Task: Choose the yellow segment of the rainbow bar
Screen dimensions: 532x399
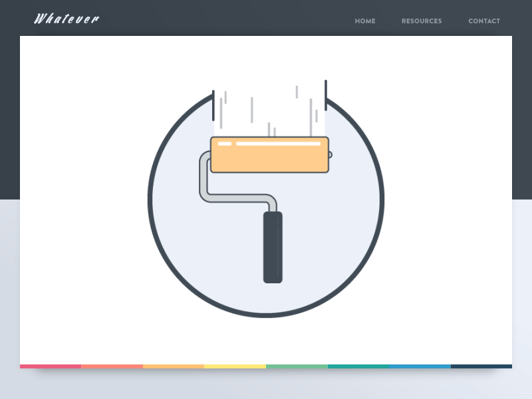Action: [x=236, y=366]
